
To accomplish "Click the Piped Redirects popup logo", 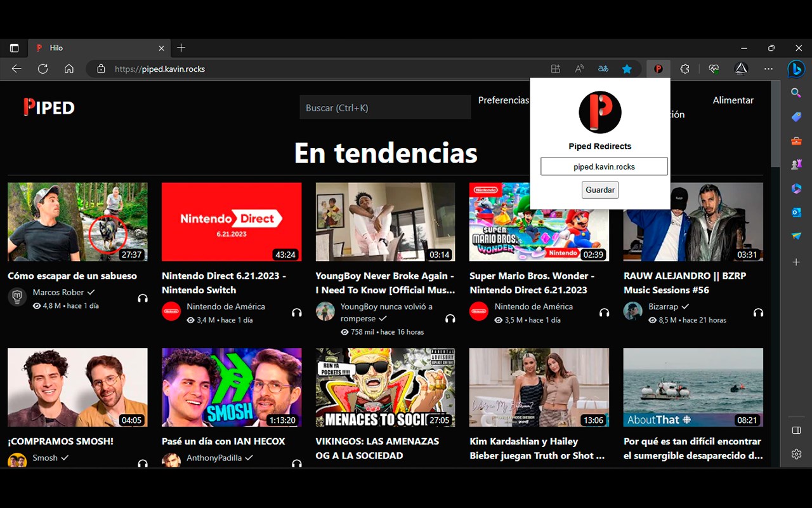I will (600, 112).
